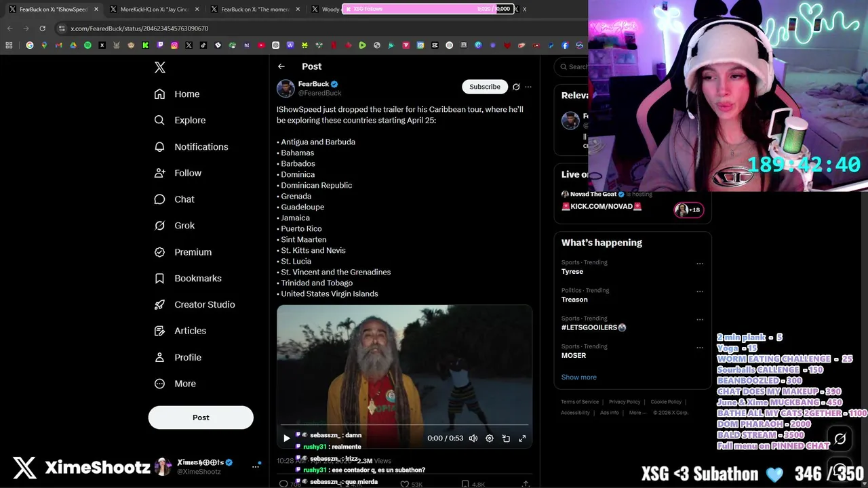The image size is (868, 488).
Task: Click the Creator Studio rocket icon
Action: [159, 304]
